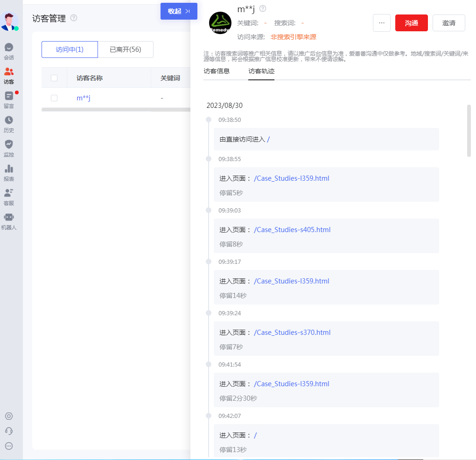
Task: Open the 访客信息 tab
Action: 217,71
